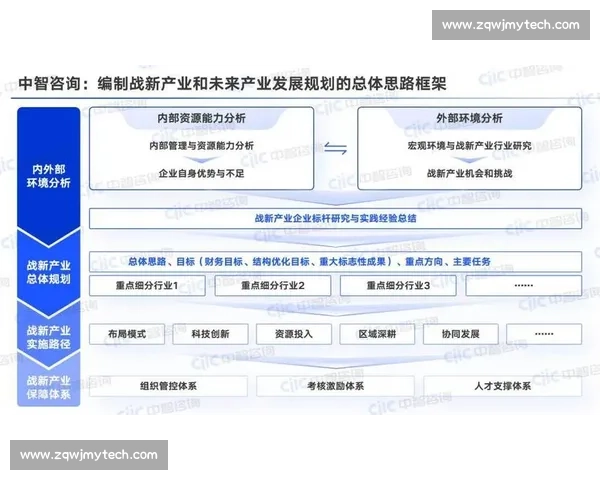Viewport: 600px width, 480px height.
Task: Select the 重点细分行业2 box
Action: click(273, 286)
